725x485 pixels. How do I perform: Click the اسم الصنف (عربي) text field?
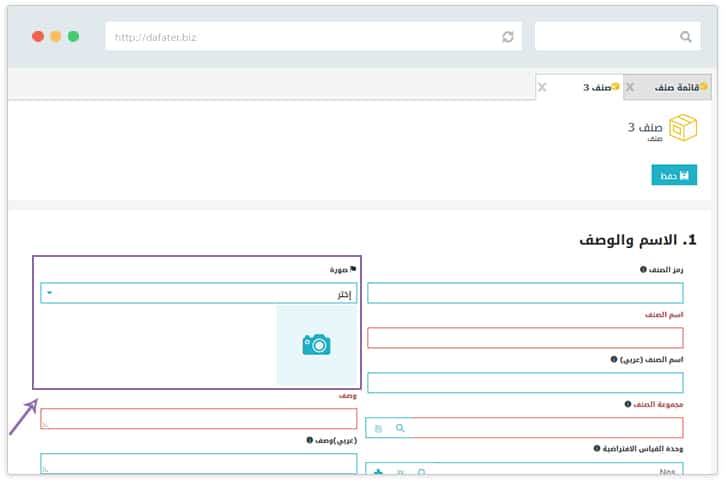(525, 383)
